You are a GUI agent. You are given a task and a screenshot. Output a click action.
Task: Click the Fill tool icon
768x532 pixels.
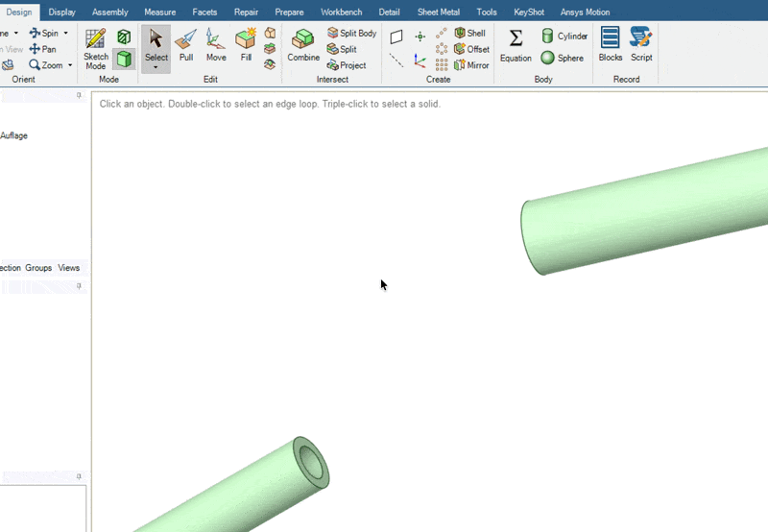[x=246, y=44]
